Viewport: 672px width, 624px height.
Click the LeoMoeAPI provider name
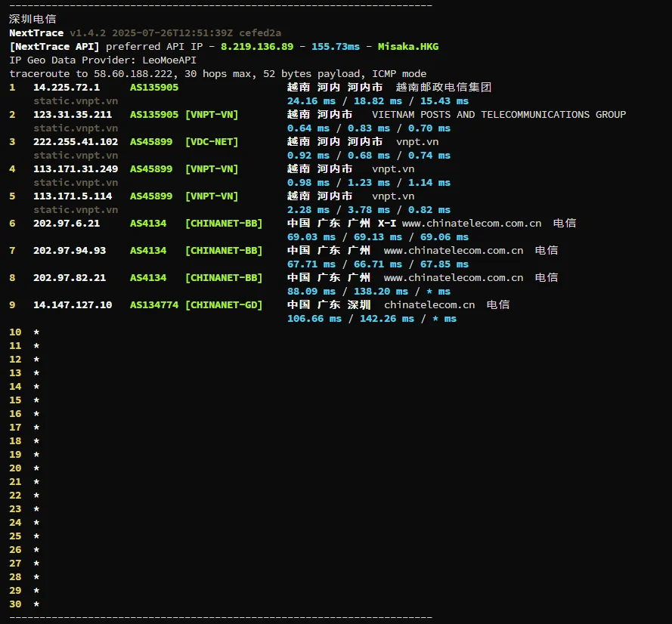click(x=169, y=60)
